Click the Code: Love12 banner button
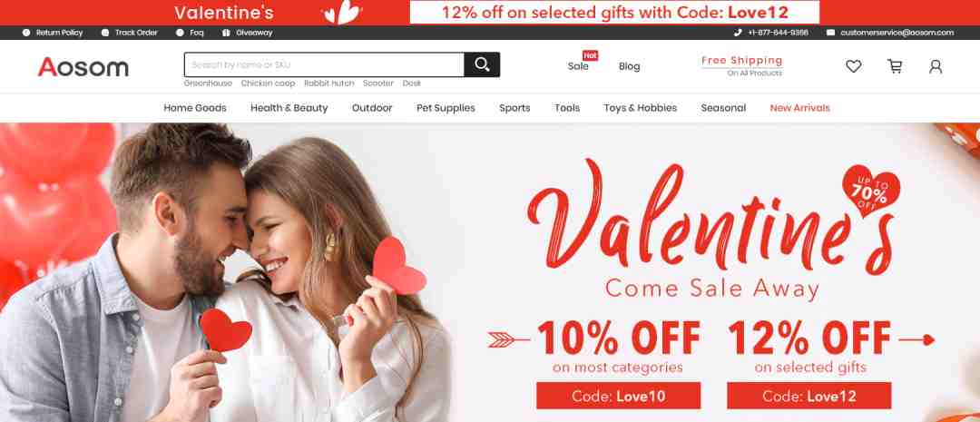This screenshot has height=422, width=980. pos(808,396)
